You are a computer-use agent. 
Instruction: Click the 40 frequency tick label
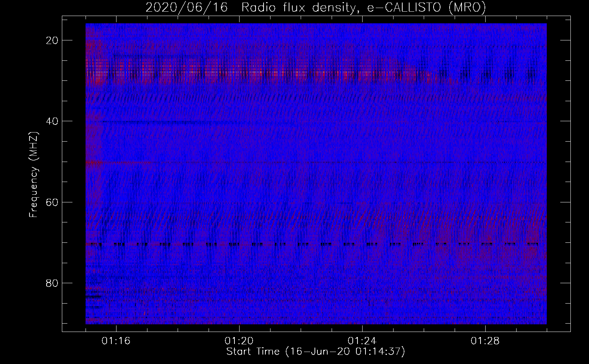coord(52,121)
